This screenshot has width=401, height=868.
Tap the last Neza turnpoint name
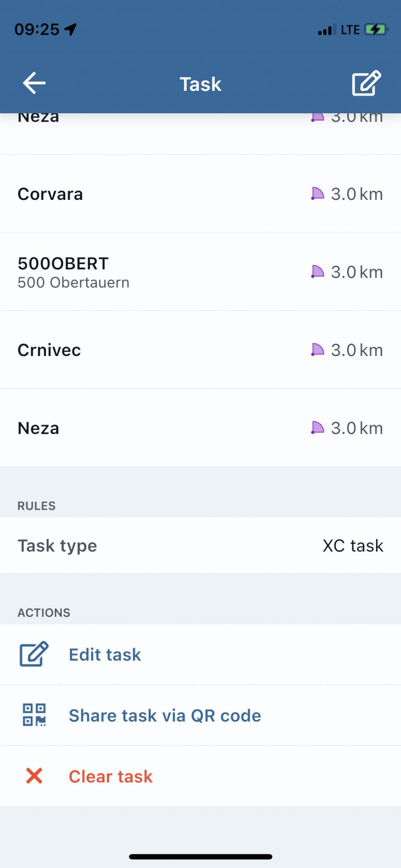point(39,428)
